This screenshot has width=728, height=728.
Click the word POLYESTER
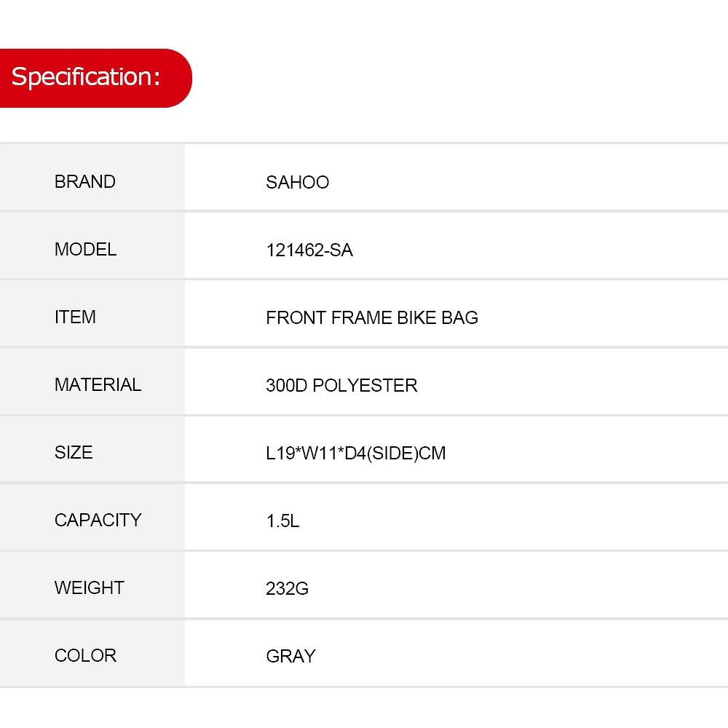coord(365,385)
